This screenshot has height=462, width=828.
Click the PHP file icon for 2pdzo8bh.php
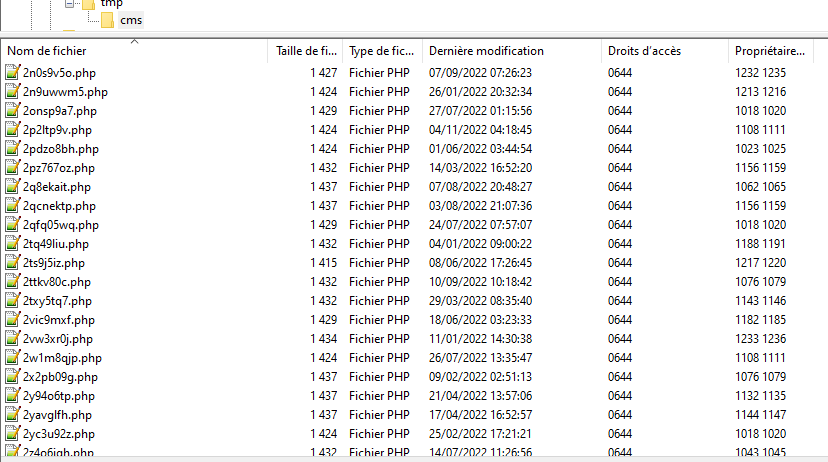(x=13, y=148)
